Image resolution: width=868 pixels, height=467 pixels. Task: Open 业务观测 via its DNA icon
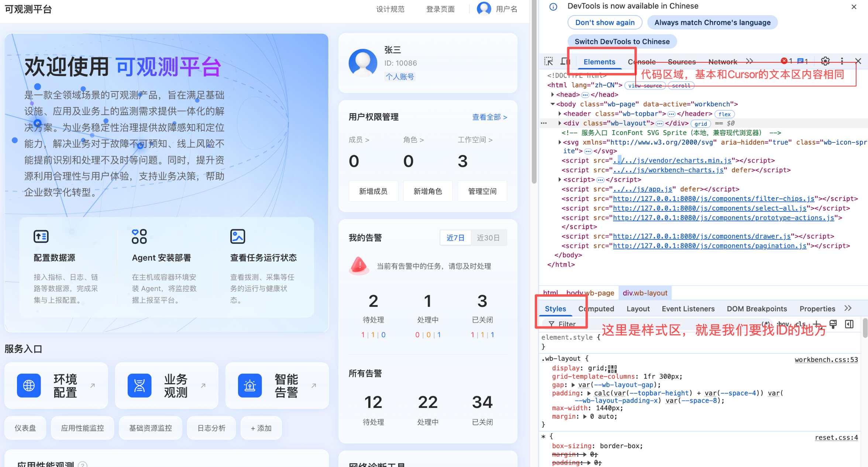pyautogui.click(x=139, y=385)
